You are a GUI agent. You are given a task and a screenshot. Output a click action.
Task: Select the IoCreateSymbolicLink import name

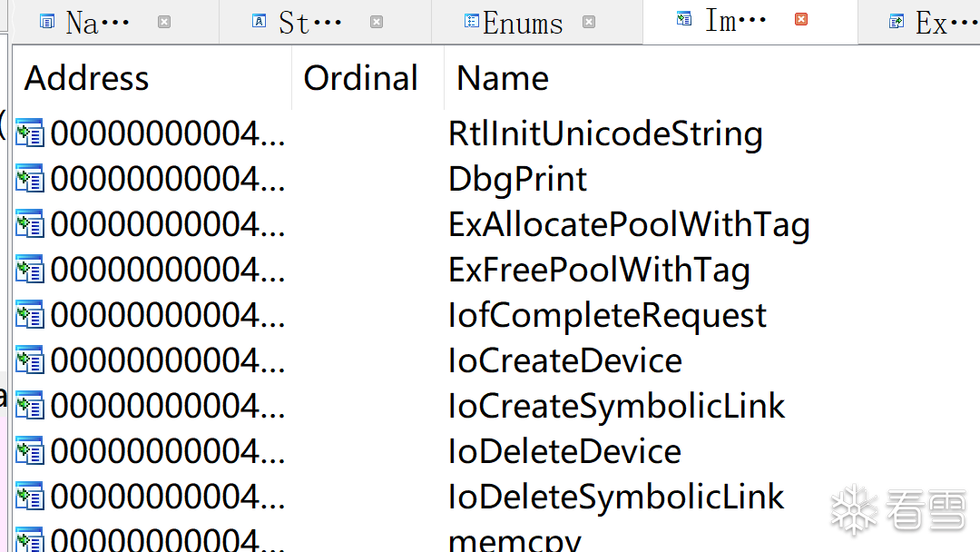[x=617, y=407]
